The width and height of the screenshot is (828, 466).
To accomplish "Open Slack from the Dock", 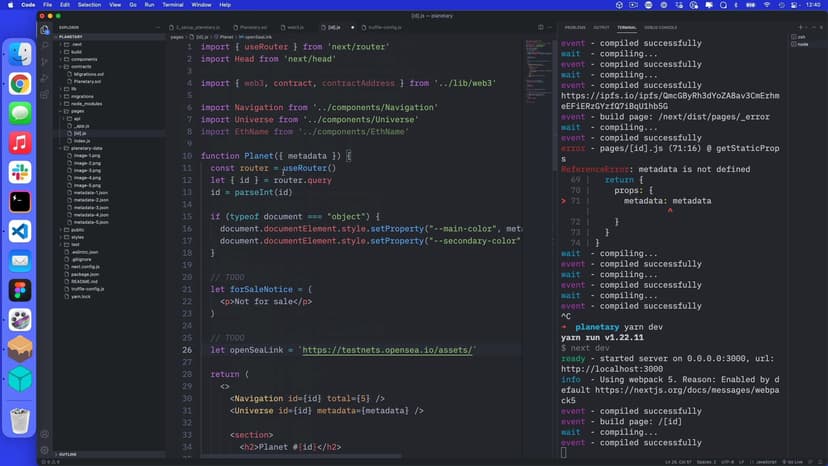I will pyautogui.click(x=20, y=172).
